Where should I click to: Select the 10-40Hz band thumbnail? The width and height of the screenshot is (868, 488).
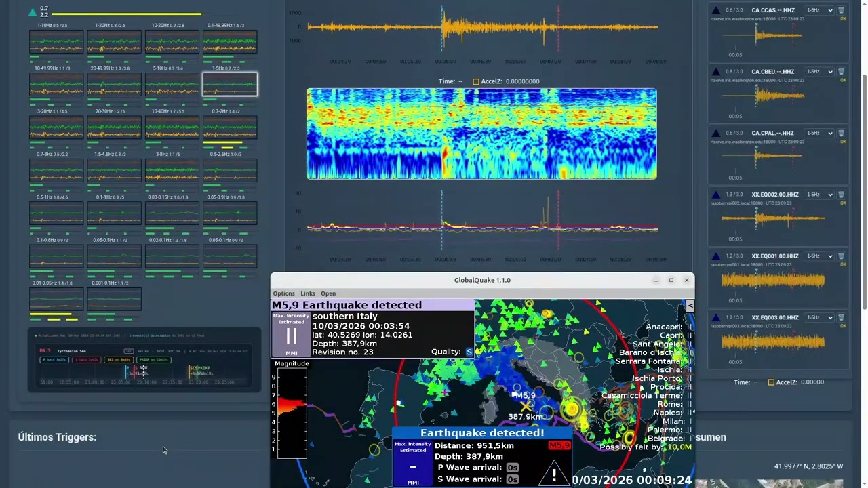172,127
